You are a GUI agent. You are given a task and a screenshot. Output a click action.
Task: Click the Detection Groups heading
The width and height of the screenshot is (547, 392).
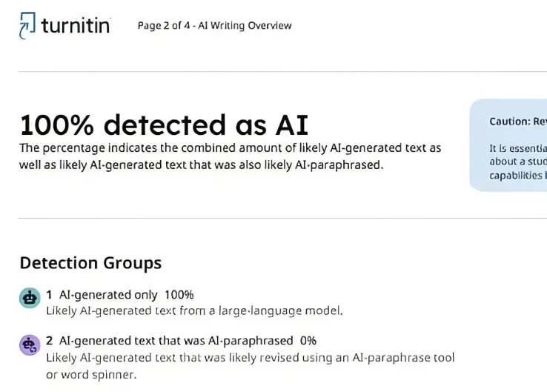(x=90, y=263)
